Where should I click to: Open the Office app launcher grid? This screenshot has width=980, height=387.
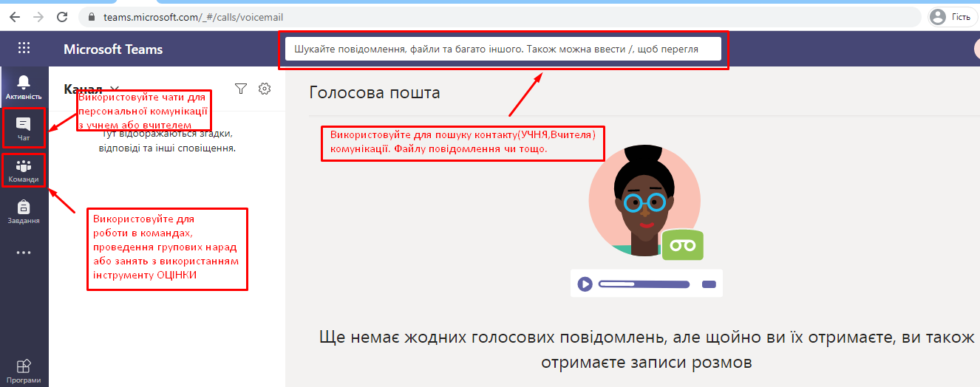24,49
